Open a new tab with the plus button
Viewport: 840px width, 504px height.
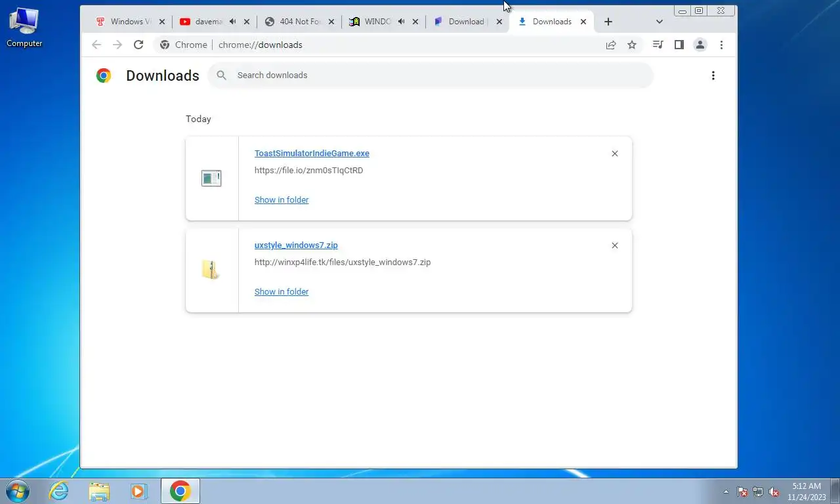click(x=608, y=22)
